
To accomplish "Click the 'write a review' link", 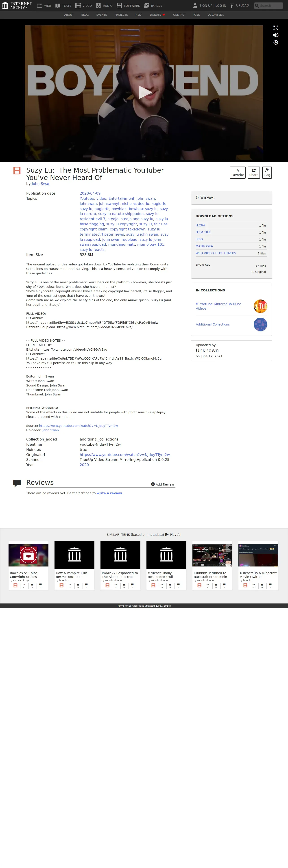I will click(109, 493).
